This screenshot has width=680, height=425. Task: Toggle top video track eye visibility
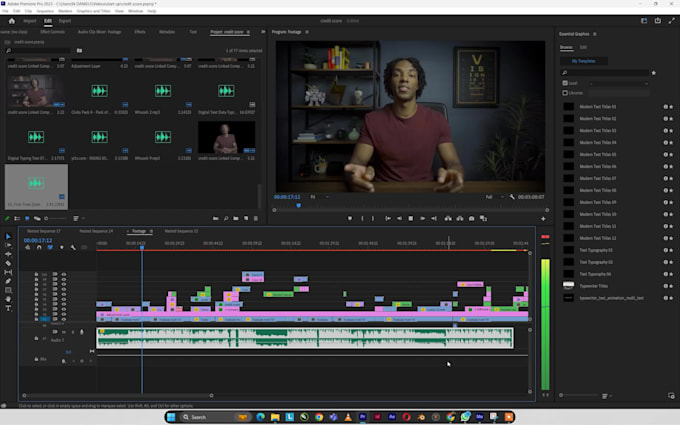click(x=64, y=275)
